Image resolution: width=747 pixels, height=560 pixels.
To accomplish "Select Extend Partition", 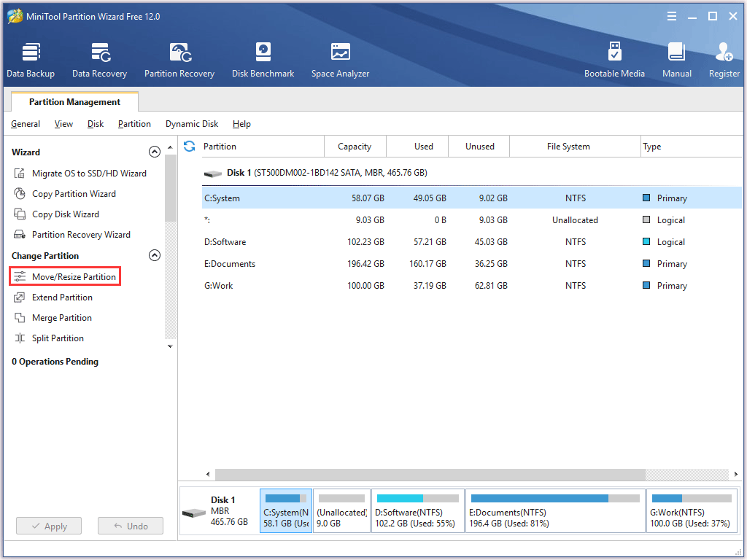I will 53,297.
